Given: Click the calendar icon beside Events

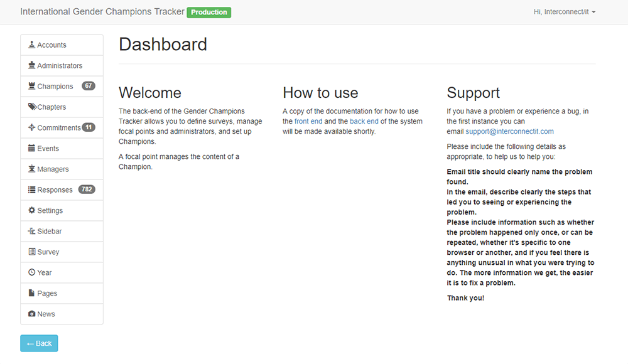Looking at the screenshot, I should pos(31,149).
